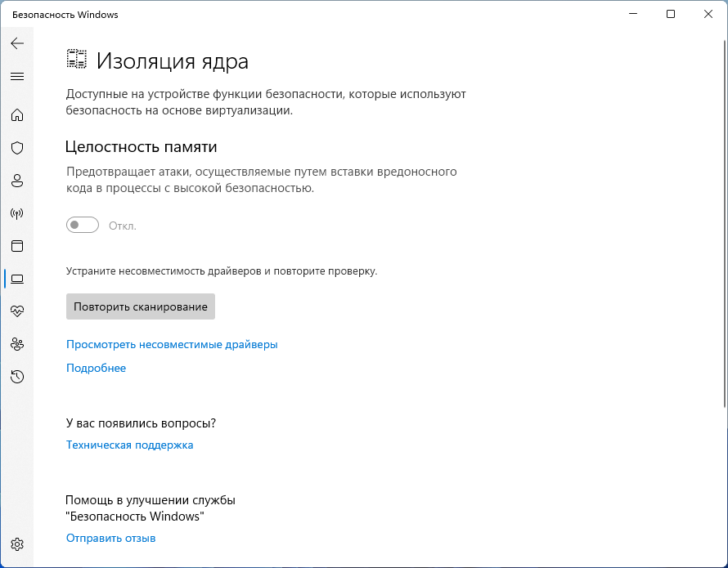The image size is (728, 568).
Task: Open the Техническая поддержка link
Action: [x=129, y=445]
